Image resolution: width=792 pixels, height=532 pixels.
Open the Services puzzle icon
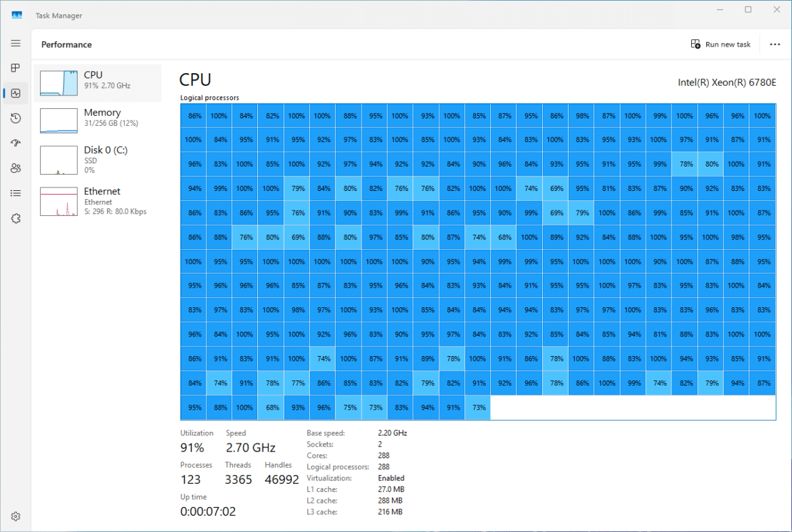pyautogui.click(x=16, y=218)
